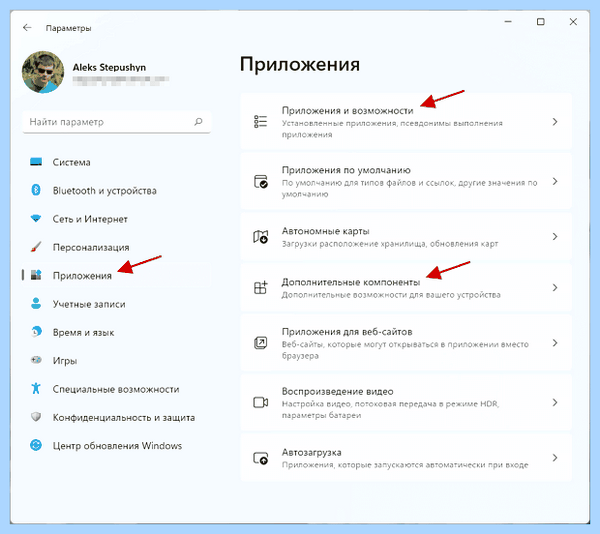The width and height of the screenshot is (600, 534).
Task: Open Приложения по умолчанию
Action: point(406,181)
